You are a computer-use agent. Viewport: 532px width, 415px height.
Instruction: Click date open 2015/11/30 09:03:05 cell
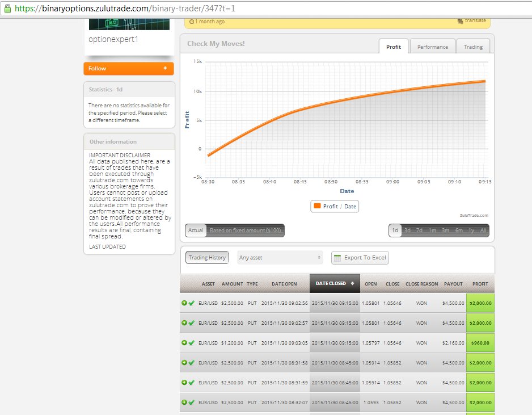click(x=284, y=343)
